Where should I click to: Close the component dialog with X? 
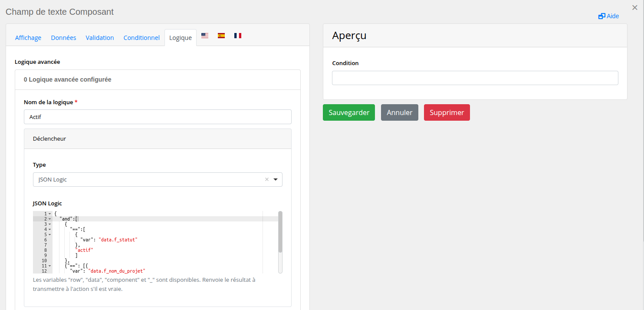(x=635, y=7)
